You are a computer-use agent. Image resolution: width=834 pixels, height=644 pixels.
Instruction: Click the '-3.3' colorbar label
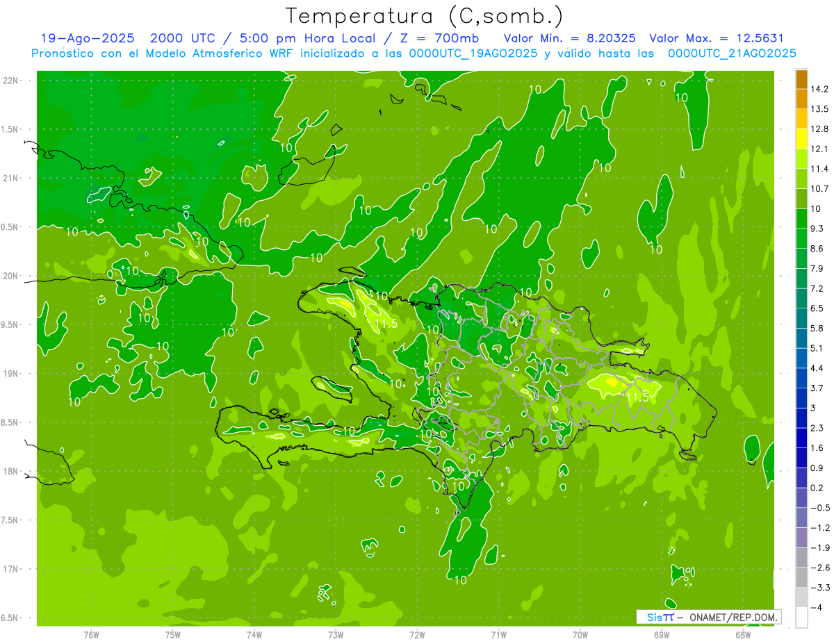(819, 587)
